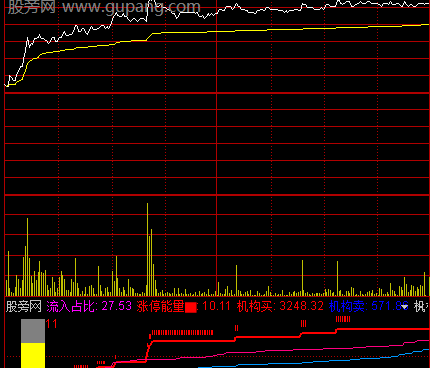Click the 股旁网 indicator name label
430x368 pixels.
click(24, 306)
